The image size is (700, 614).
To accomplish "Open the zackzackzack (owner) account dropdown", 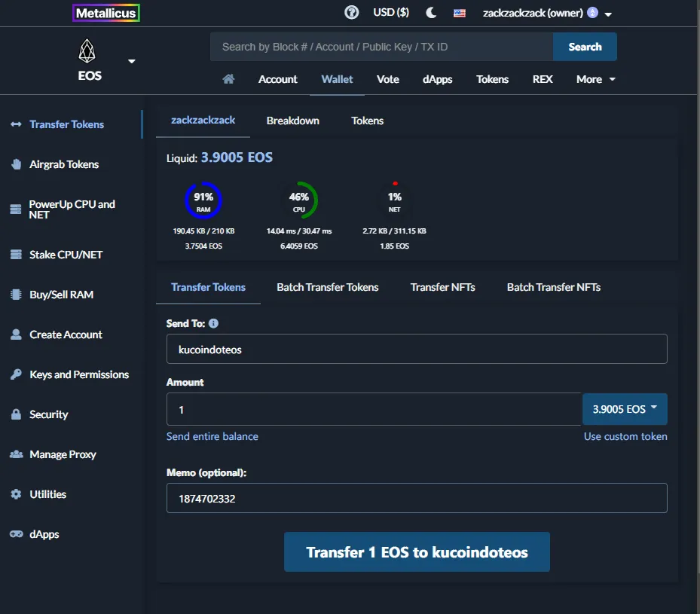I will pos(547,13).
